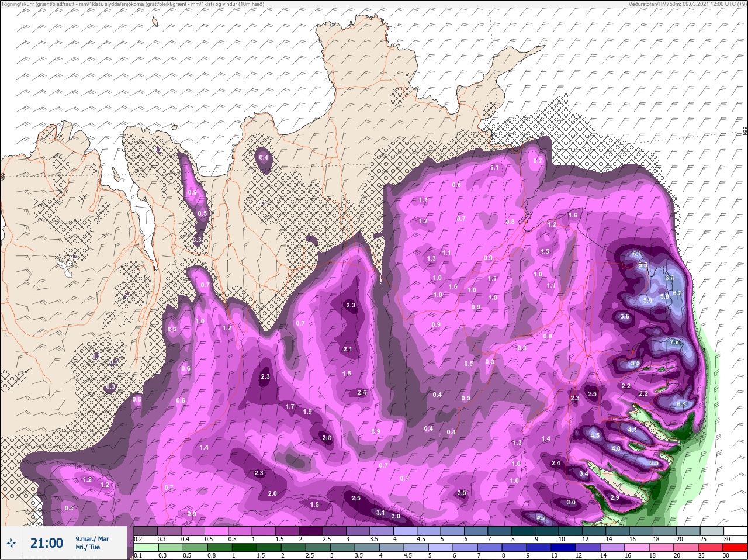The height and width of the screenshot is (560, 748).
Task: Pick the lightest green rain swatch above 0.1
Action: pyautogui.click(x=145, y=548)
